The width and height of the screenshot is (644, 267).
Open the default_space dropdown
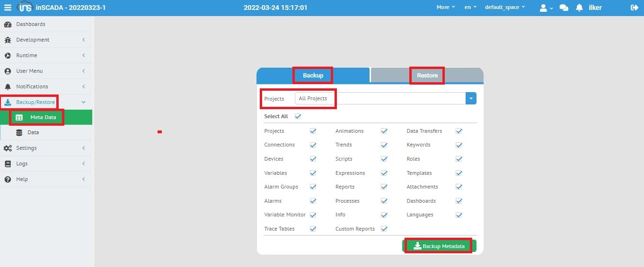pyautogui.click(x=504, y=8)
